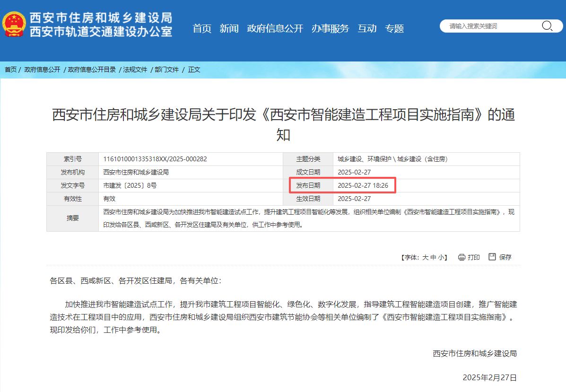
Task: Click the 首页 breadcrumb link
Action: (x=10, y=70)
